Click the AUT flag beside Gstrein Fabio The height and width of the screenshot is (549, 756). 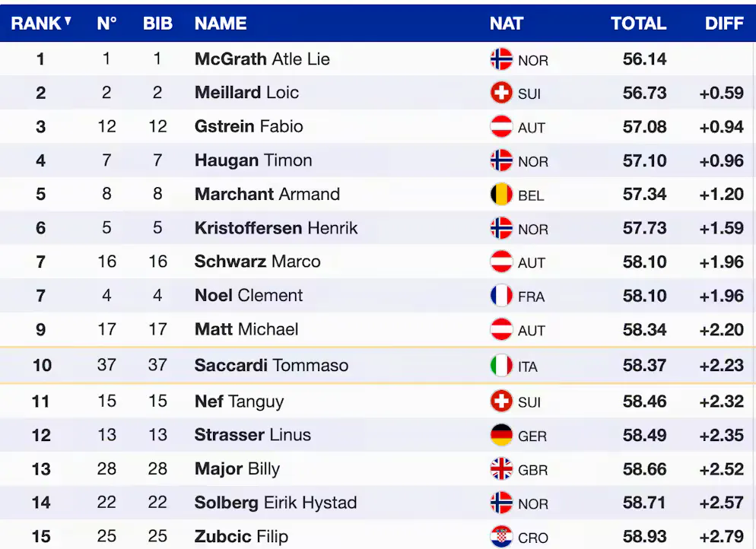(x=501, y=127)
